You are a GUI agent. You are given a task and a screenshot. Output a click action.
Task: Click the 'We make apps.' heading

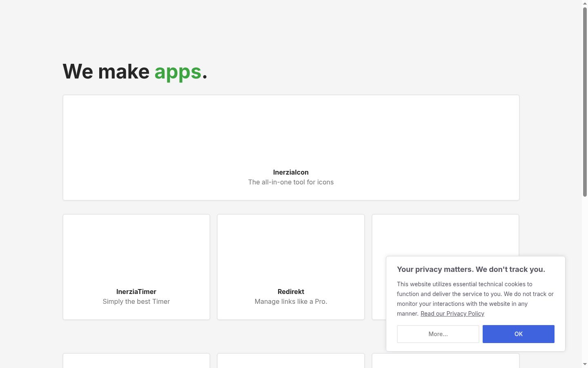pos(135,72)
